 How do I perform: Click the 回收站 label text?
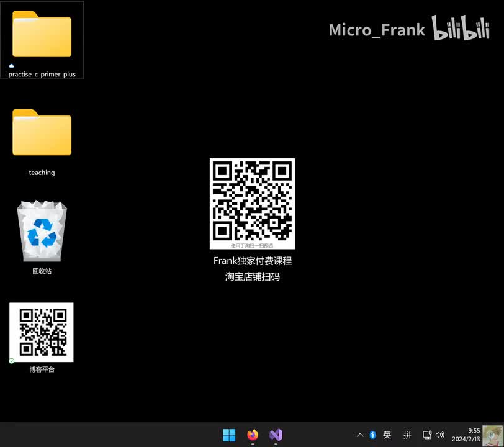(42, 271)
